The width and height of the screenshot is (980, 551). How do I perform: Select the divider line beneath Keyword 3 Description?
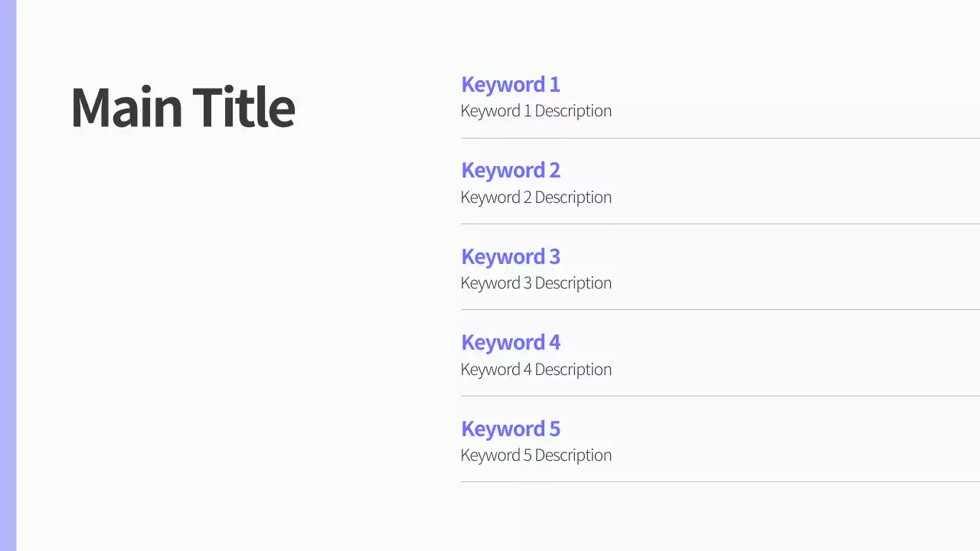pyautogui.click(x=720, y=310)
